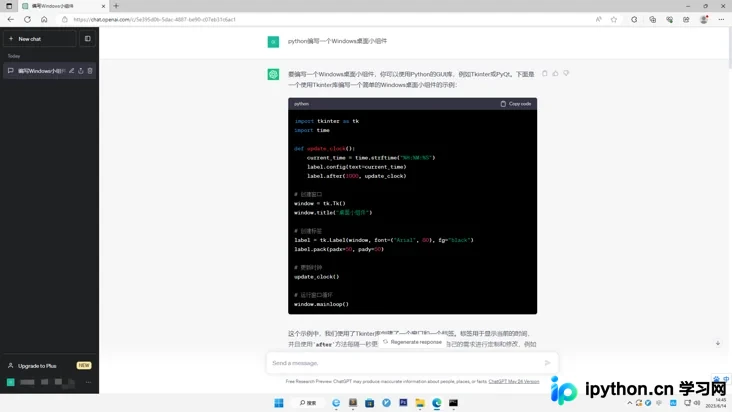Click the chat.openai.com address bar
Image resolution: width=732 pixels, height=412 pixels.
click(x=327, y=20)
